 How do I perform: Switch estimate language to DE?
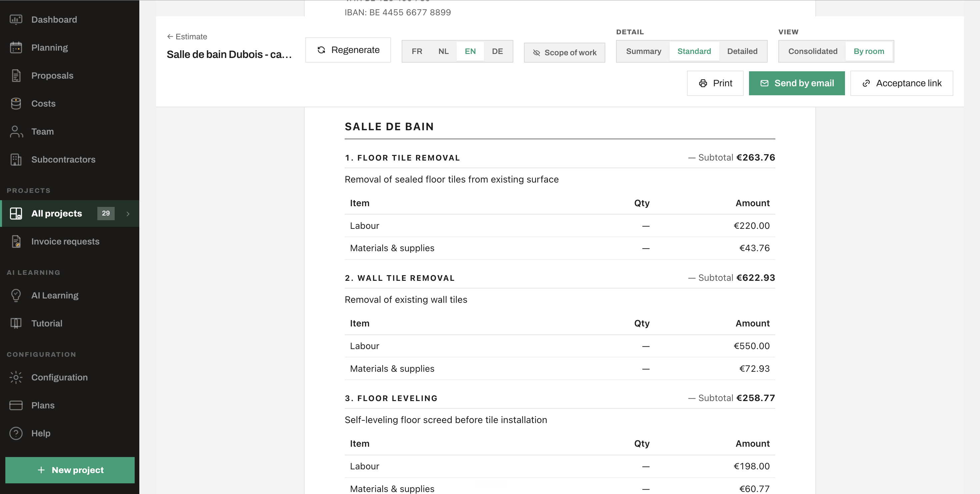tap(497, 51)
